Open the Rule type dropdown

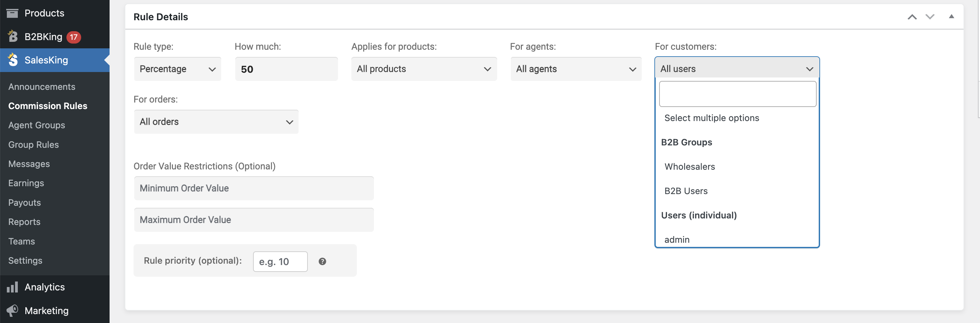pos(177,69)
